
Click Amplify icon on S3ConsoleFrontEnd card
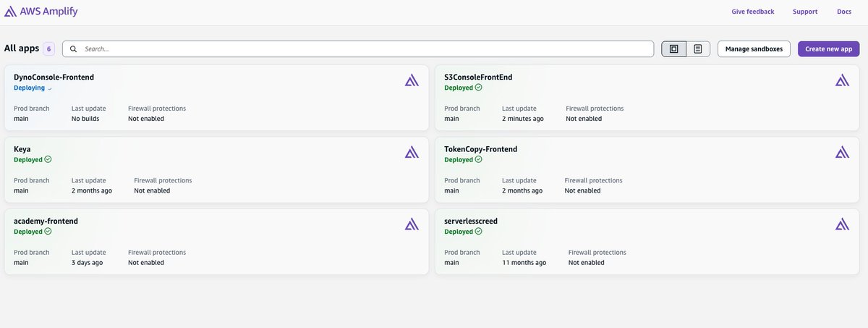point(842,80)
